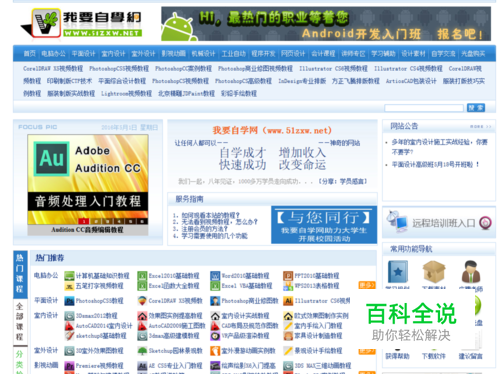Viewport: 500px width, 374px height.
Task: Switch to focus slide number 1
Action: tap(84, 221)
